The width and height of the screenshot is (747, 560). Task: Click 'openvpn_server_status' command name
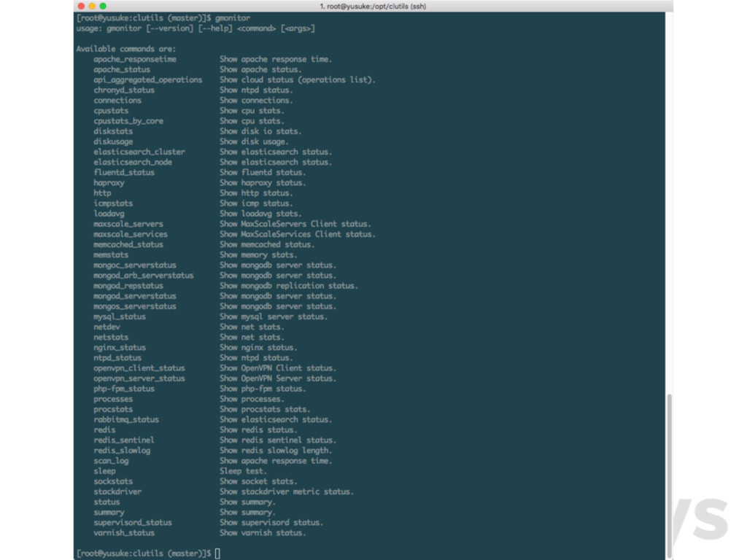139,378
